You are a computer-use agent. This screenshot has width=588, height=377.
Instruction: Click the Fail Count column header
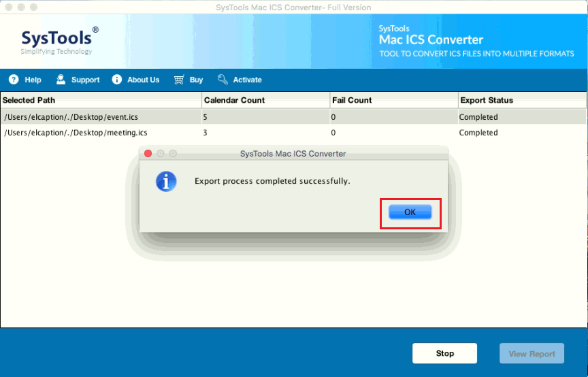[394, 100]
